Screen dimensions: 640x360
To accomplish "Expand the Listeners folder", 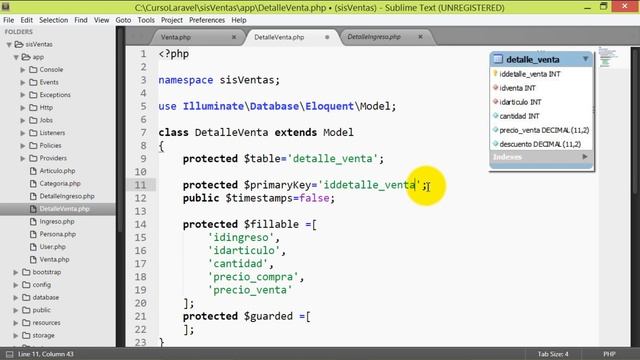I will coord(23,133).
